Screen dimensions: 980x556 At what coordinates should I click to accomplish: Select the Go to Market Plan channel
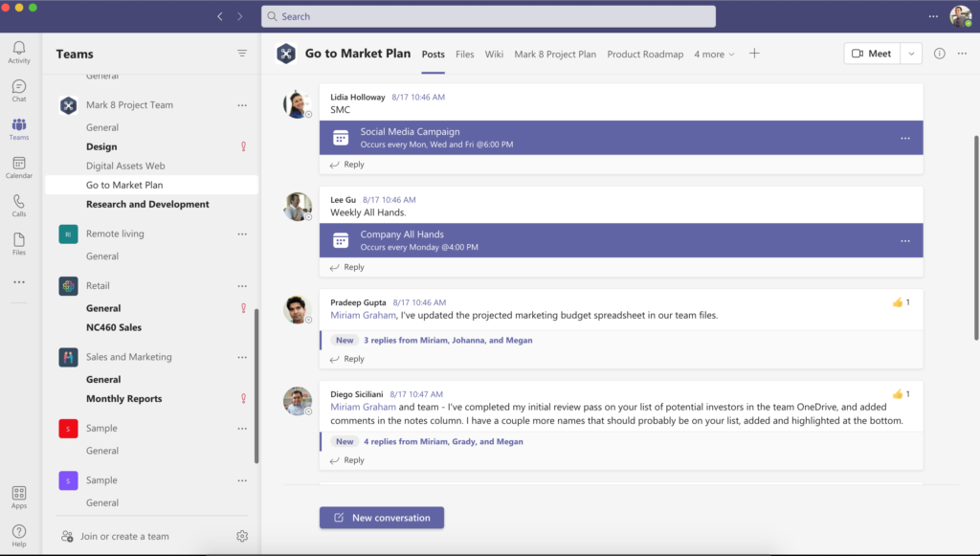point(152,185)
